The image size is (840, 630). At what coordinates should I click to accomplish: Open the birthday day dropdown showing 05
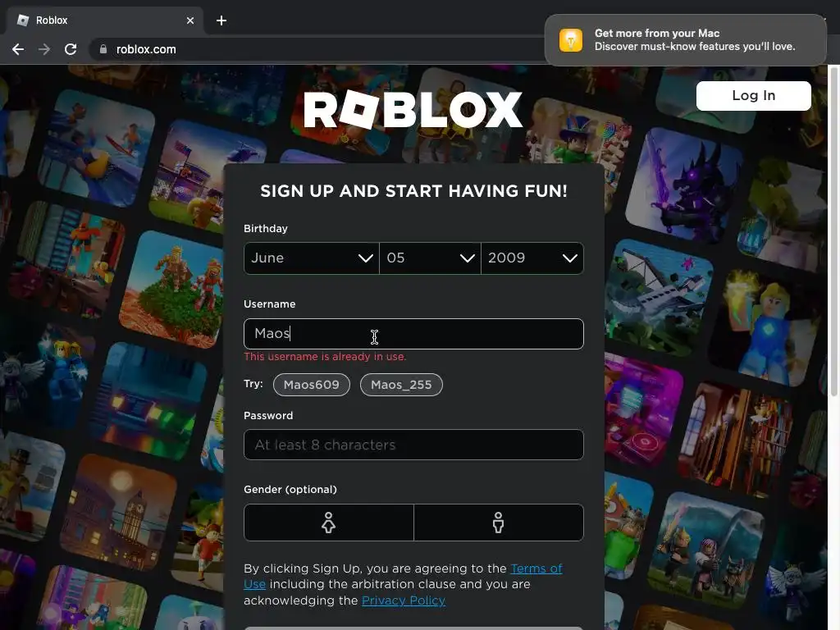click(430, 258)
